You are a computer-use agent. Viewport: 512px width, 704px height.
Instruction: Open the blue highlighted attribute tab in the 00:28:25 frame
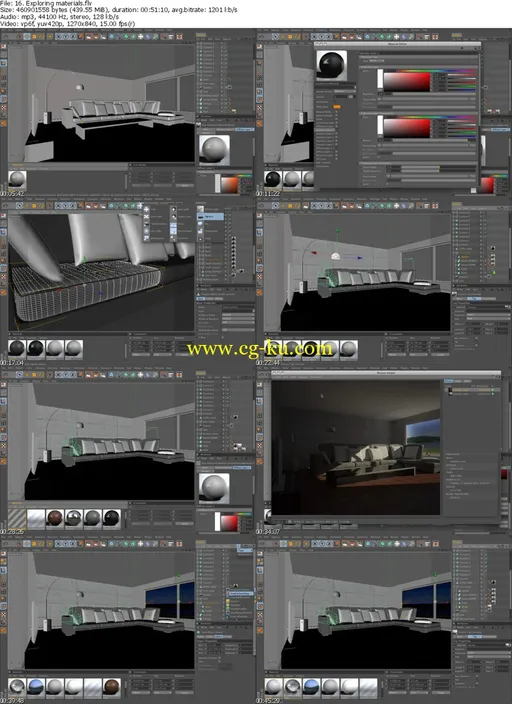(x=242, y=467)
